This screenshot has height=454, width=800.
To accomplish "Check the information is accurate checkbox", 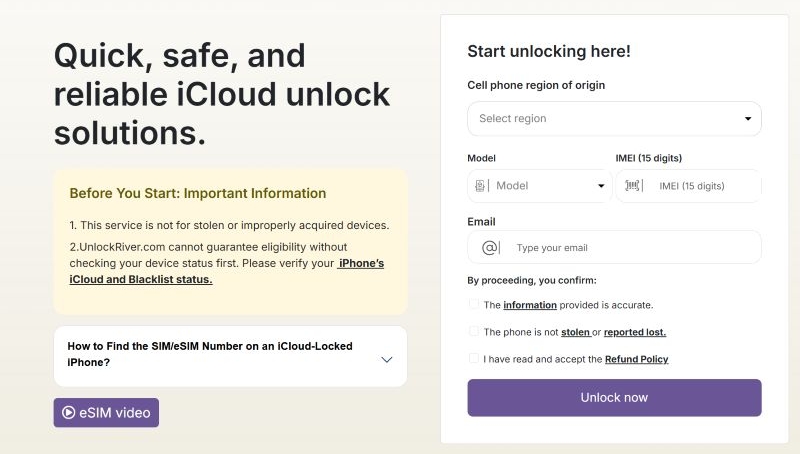I will 473,304.
